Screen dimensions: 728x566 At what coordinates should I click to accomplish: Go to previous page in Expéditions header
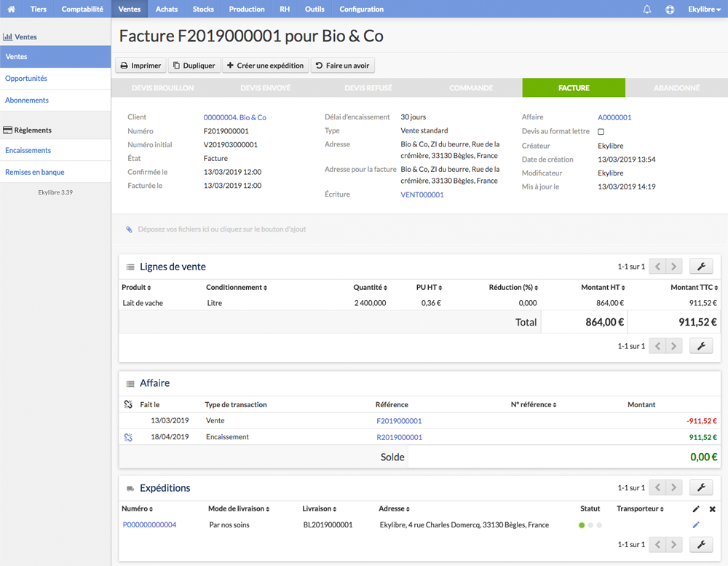click(x=657, y=487)
